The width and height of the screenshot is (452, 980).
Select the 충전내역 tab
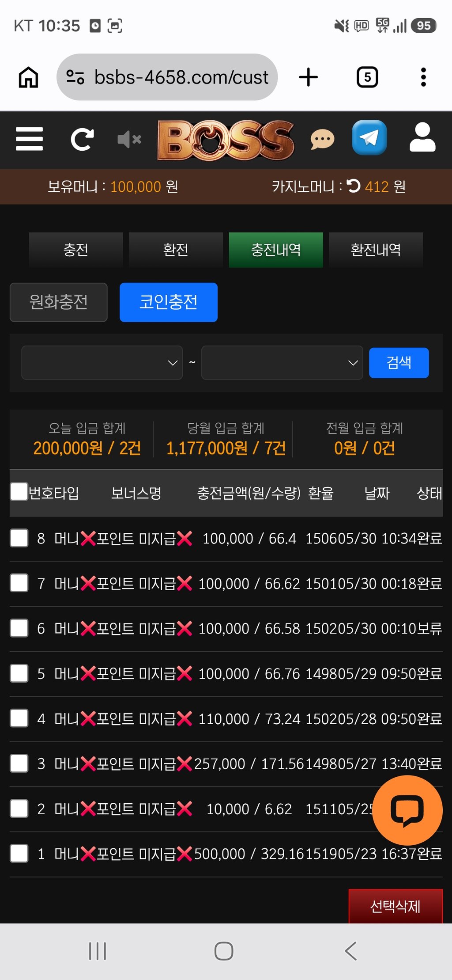pyautogui.click(x=276, y=250)
